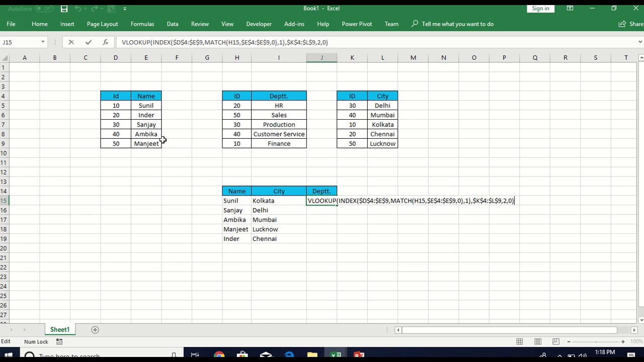Click cell containing Sunil in first table
The image size is (644, 362).
point(146,106)
